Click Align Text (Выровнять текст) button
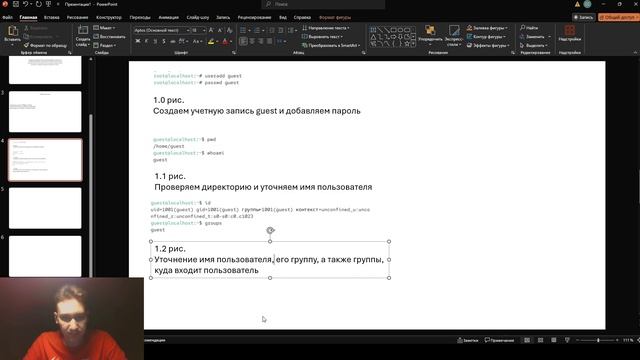Viewport: 640px width, 360px height. click(x=322, y=37)
